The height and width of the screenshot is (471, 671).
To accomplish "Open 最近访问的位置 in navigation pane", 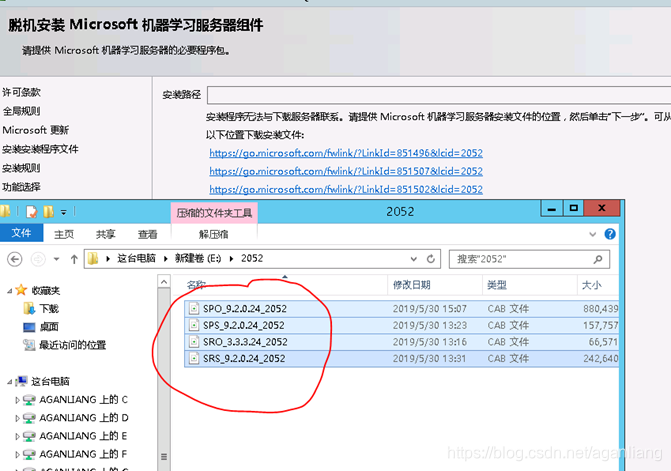I will click(65, 345).
